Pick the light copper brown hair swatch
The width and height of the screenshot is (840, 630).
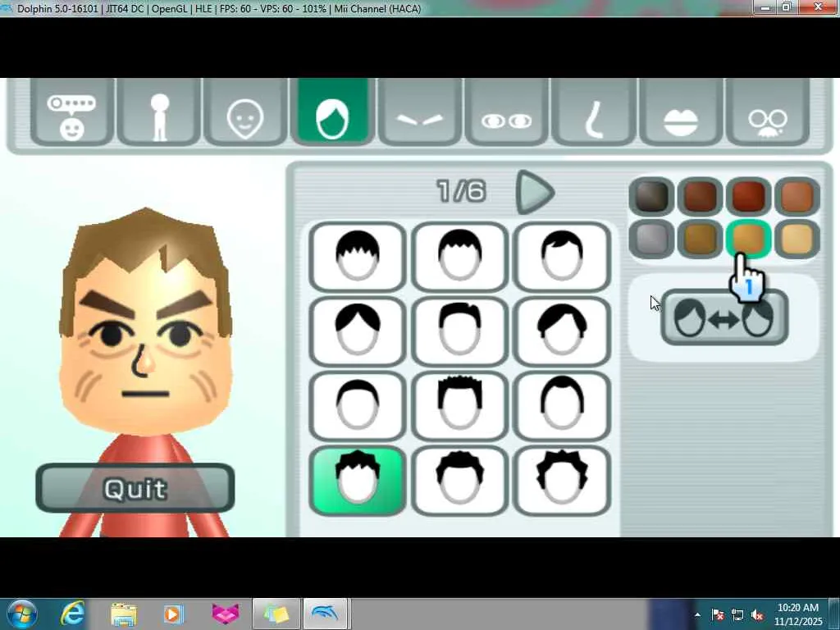(x=797, y=196)
